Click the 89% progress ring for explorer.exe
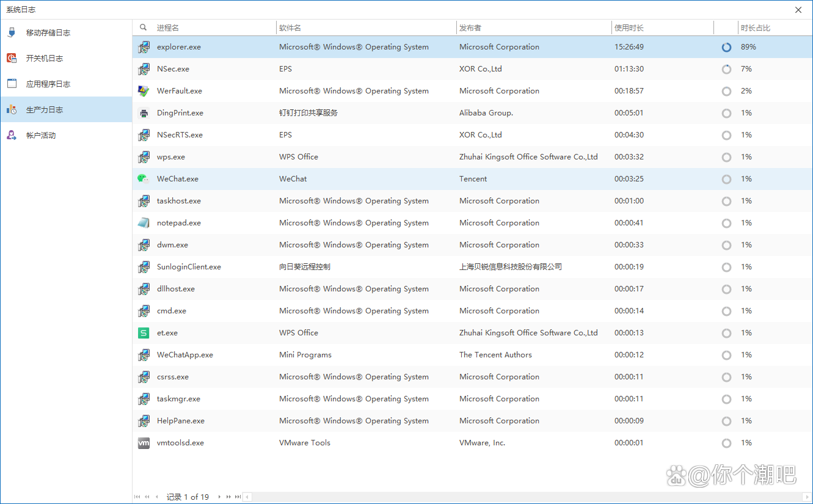This screenshot has height=504, width=813. 726,47
